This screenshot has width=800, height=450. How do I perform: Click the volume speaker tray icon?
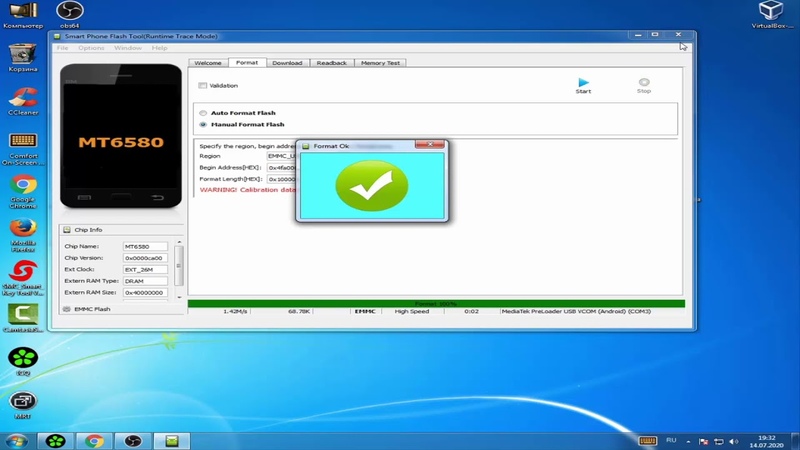(x=734, y=441)
